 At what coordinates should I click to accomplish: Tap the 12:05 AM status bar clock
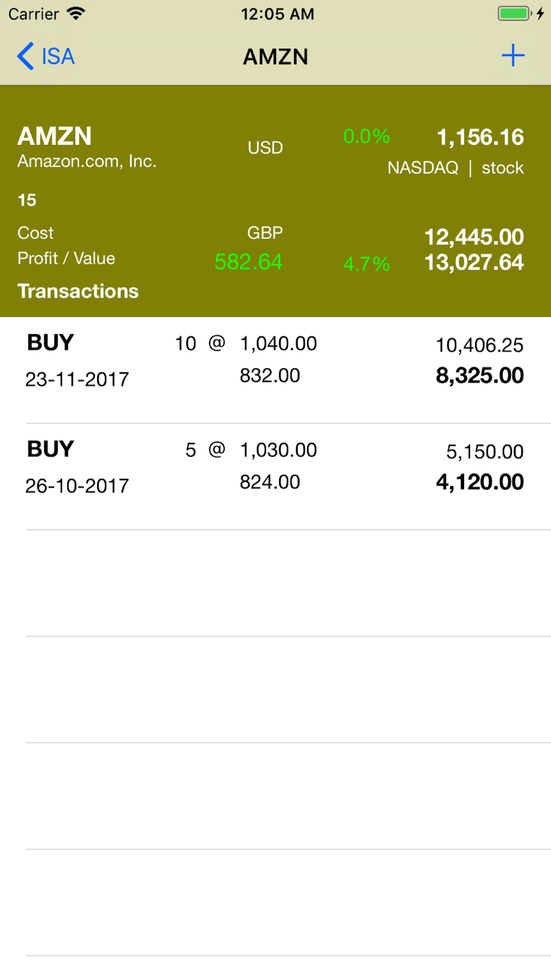[277, 14]
